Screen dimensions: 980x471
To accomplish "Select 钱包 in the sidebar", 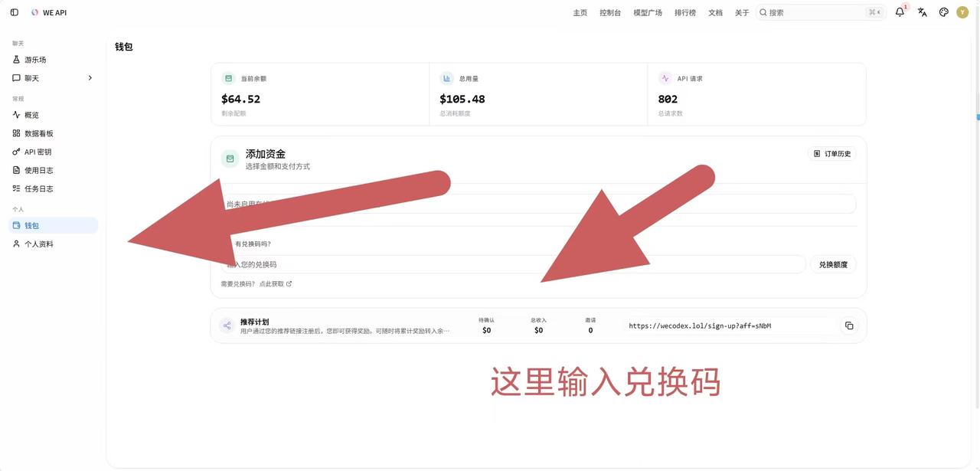I will pos(53,225).
